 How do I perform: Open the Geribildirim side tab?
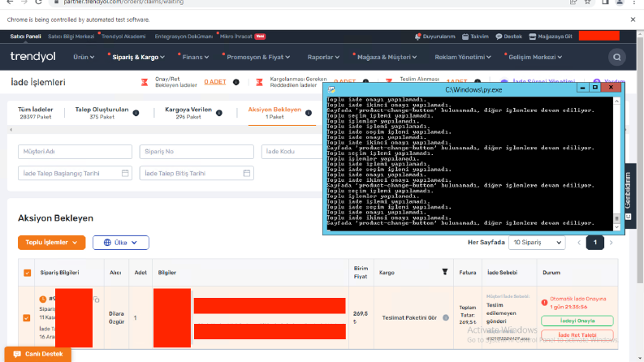629,196
